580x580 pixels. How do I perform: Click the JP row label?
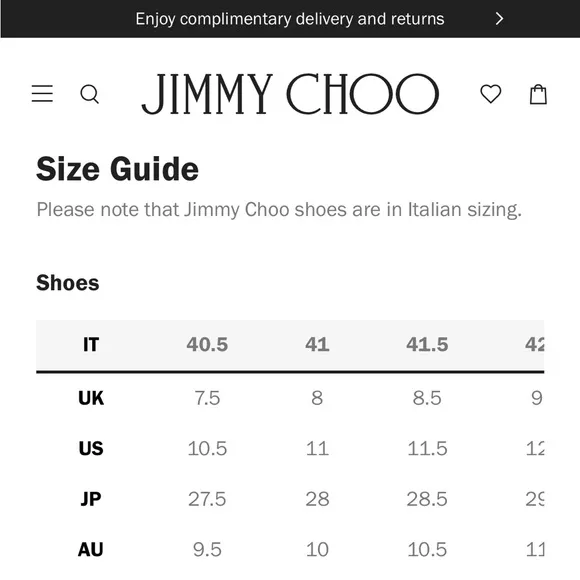click(x=91, y=499)
